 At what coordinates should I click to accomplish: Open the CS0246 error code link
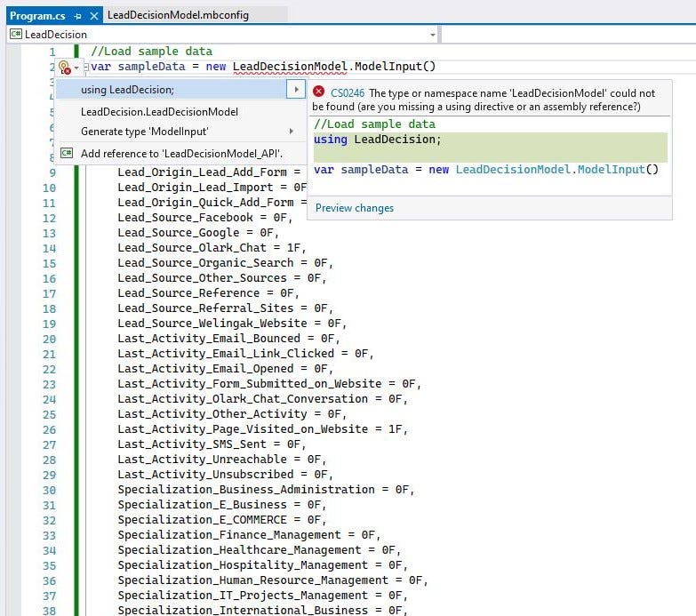pos(347,92)
